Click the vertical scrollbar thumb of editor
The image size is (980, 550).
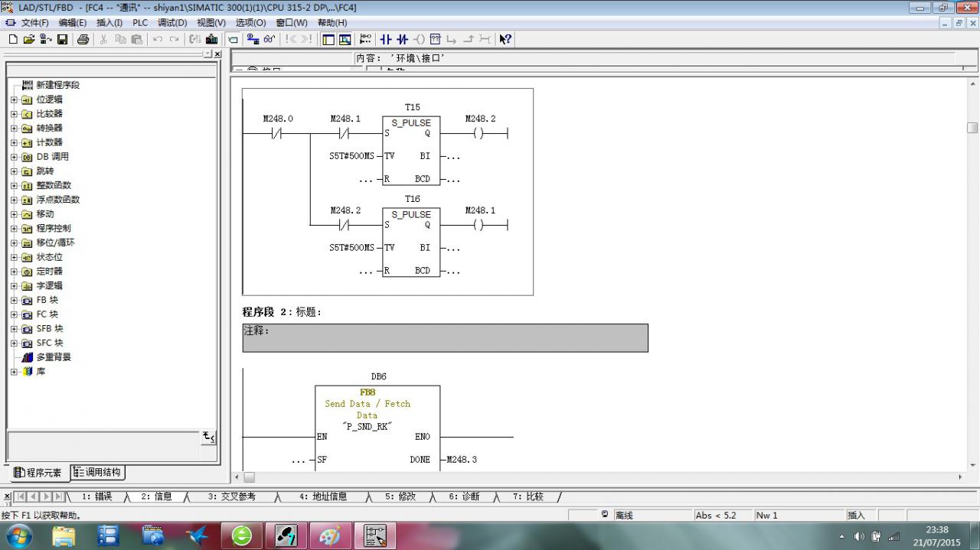pos(972,128)
